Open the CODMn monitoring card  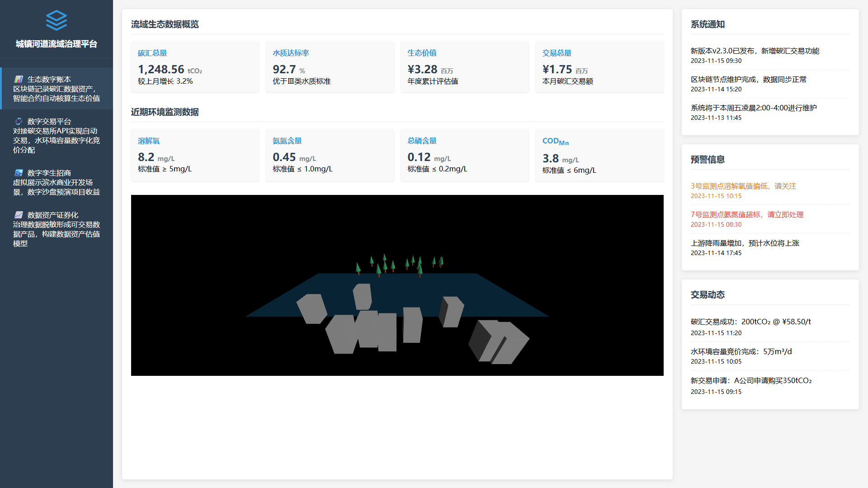599,155
